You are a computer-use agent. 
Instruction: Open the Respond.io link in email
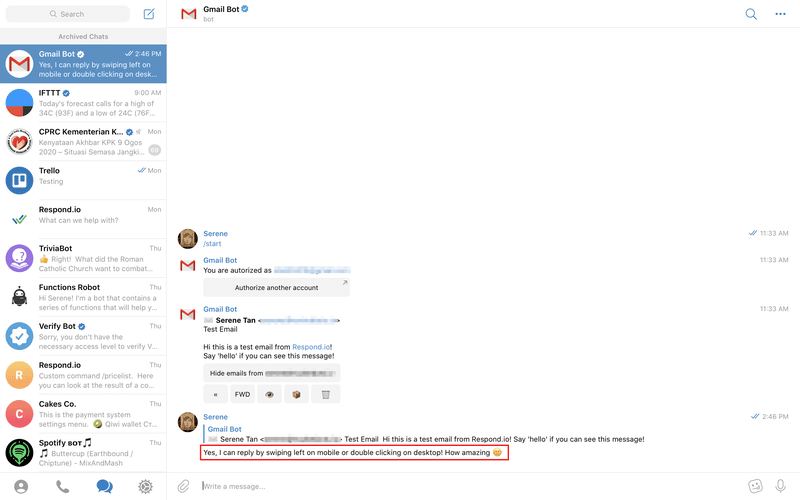(x=311, y=347)
